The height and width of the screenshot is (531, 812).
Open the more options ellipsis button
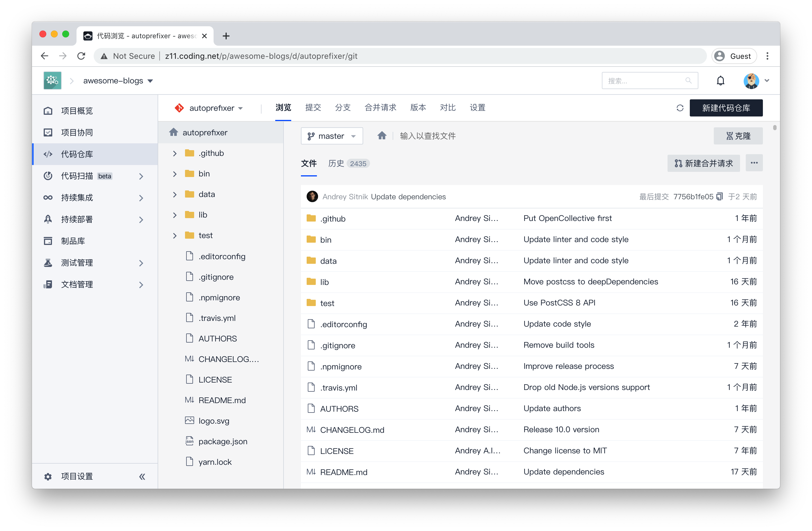point(754,163)
